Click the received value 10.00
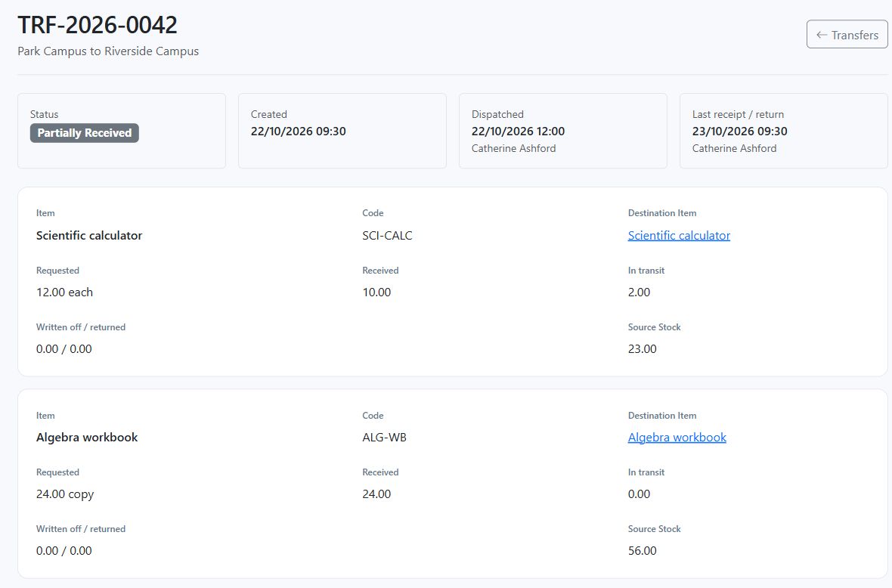 point(376,292)
